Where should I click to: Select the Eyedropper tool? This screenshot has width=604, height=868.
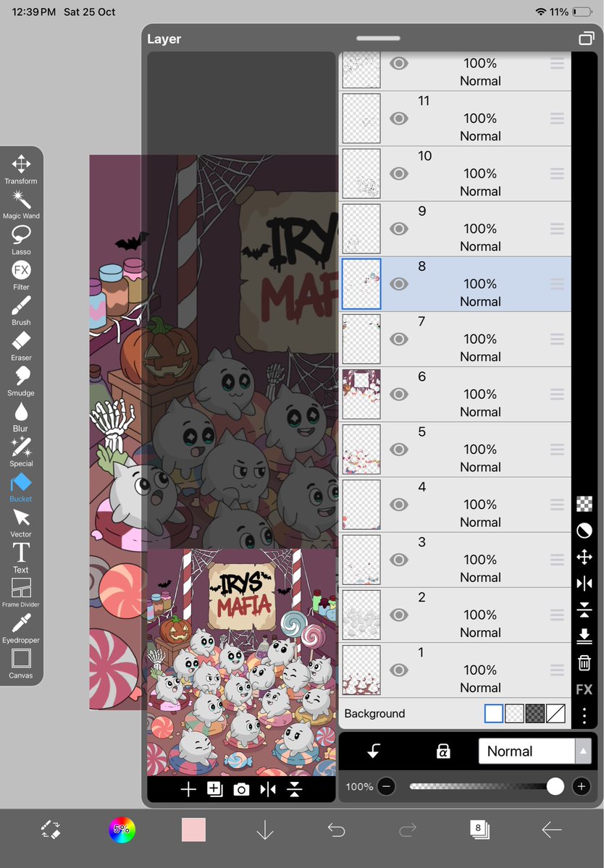[x=21, y=628]
